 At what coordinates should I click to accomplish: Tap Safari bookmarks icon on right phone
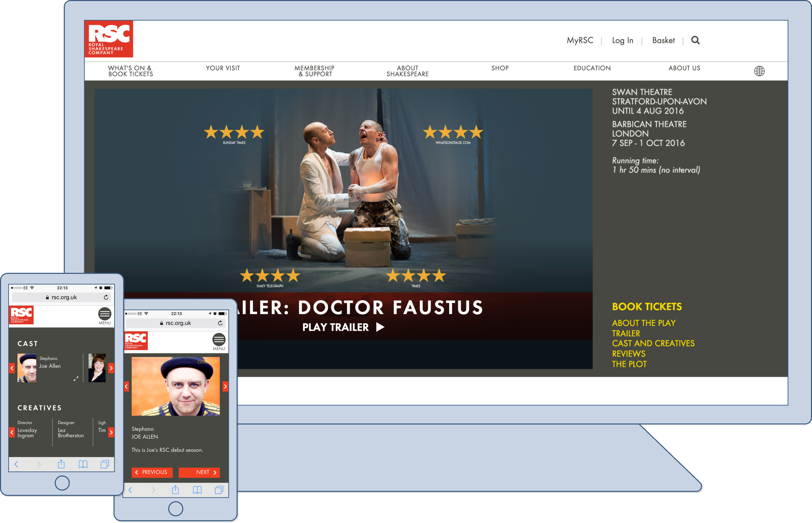pos(197,490)
